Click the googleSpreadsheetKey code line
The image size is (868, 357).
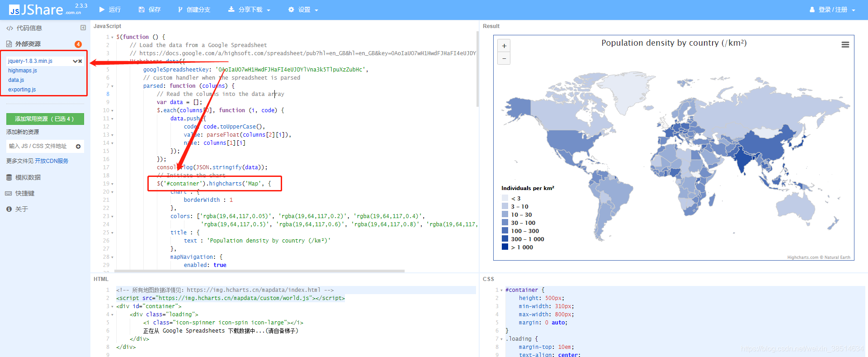[x=256, y=70]
